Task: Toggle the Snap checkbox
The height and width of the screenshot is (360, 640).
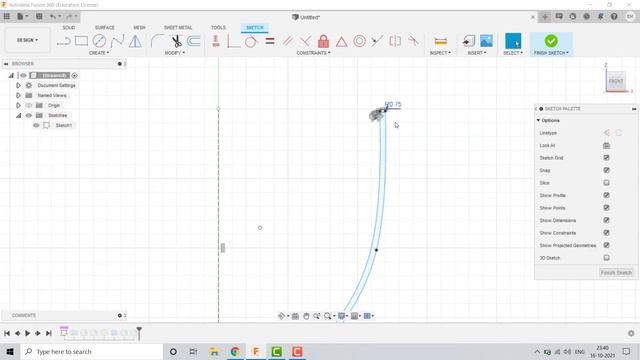Action: [607, 170]
